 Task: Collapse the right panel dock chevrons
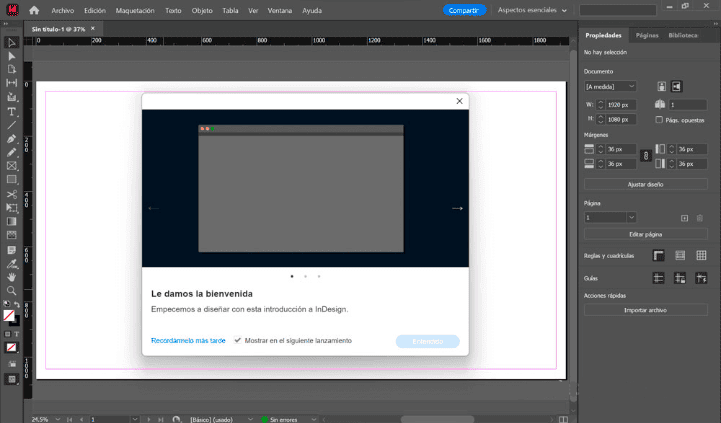point(715,24)
